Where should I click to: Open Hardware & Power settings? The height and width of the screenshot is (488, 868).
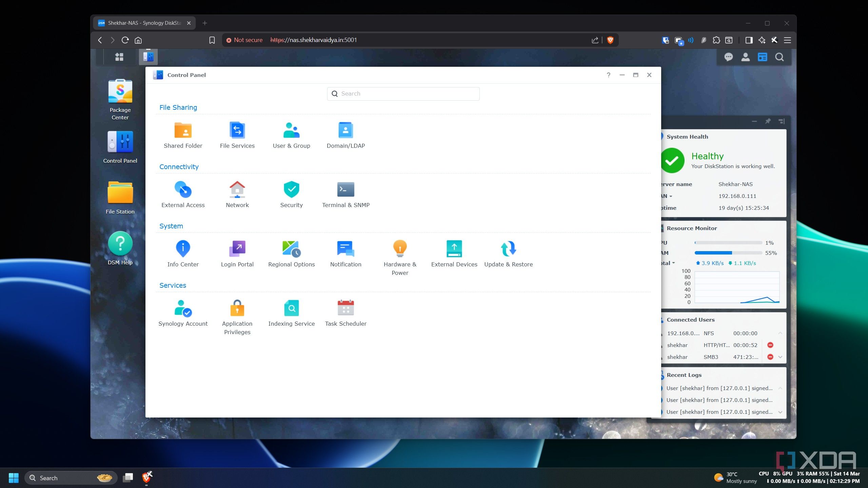click(400, 258)
